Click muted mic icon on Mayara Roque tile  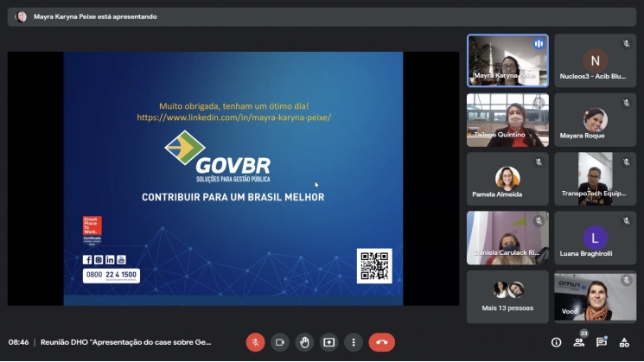point(627,103)
